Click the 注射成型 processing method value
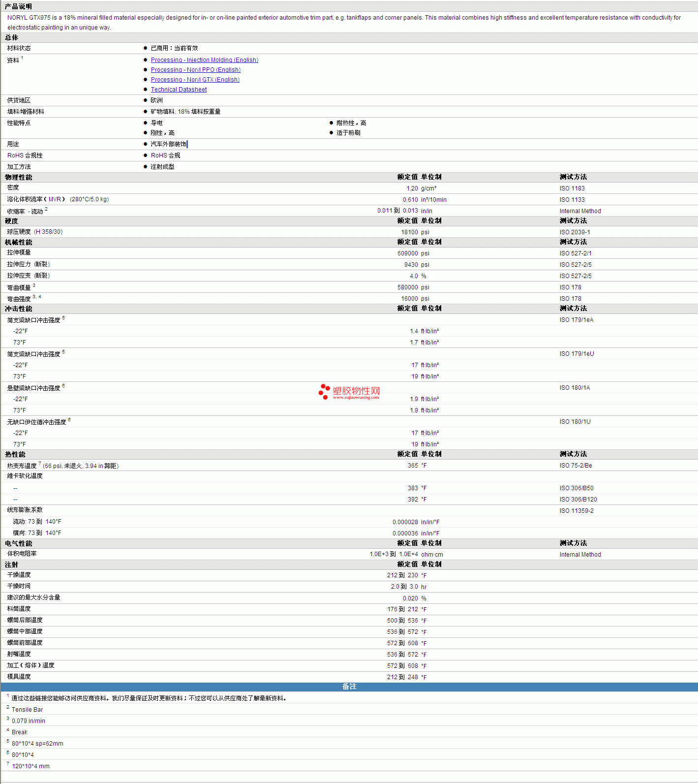 pyautogui.click(x=162, y=167)
